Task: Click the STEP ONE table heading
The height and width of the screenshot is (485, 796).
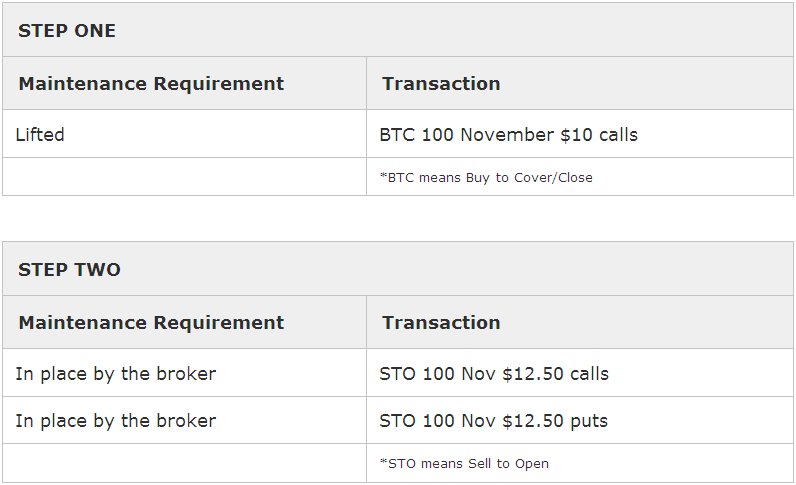Action: click(x=67, y=31)
